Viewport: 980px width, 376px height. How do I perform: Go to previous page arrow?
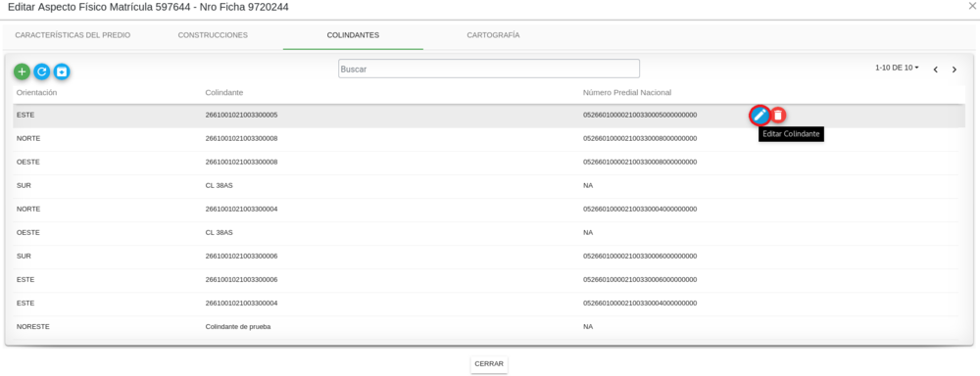(936, 70)
